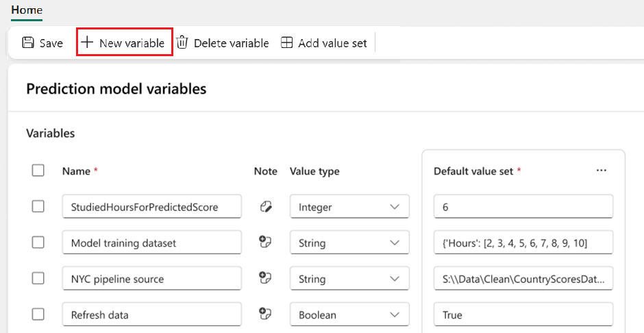Tick the NYC pipeline source checkbox
This screenshot has height=333, width=644.
pos(38,279)
